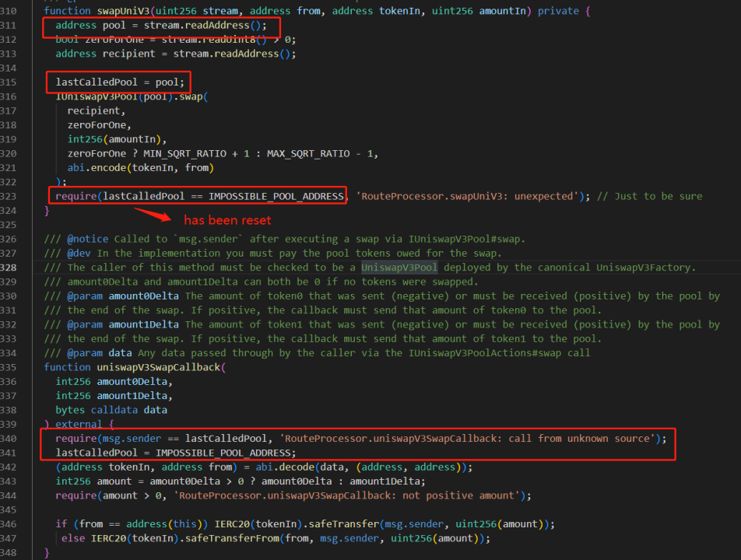
Task: Click 'call from unknown source' error string
Action: click(x=578, y=439)
